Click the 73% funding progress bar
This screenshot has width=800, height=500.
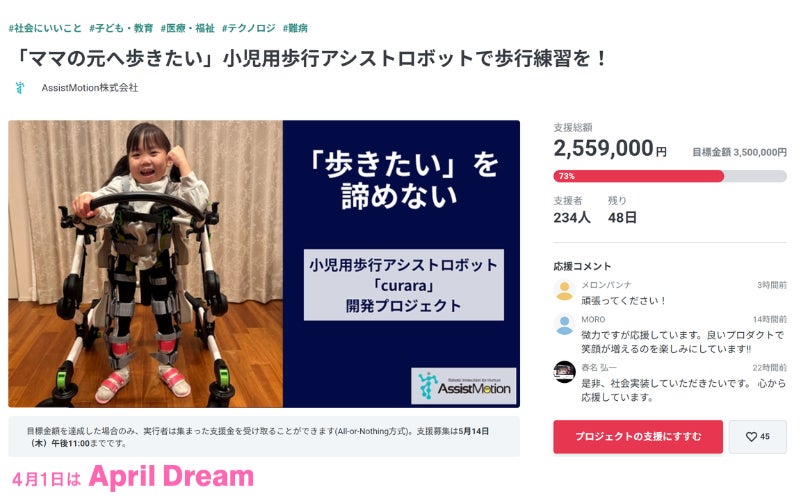(x=669, y=176)
